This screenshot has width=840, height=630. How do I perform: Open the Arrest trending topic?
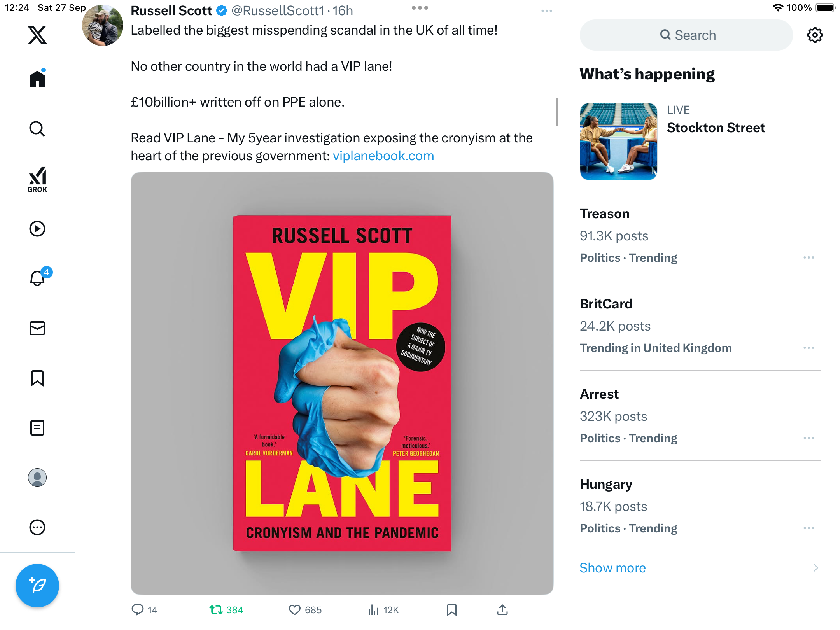(x=599, y=394)
